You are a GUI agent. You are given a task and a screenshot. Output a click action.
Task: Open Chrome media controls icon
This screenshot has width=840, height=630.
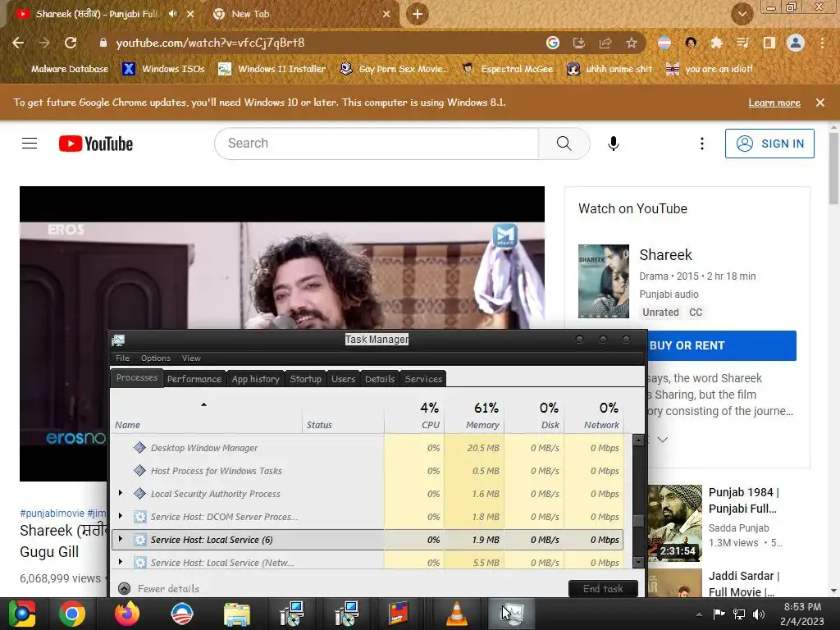click(742, 43)
